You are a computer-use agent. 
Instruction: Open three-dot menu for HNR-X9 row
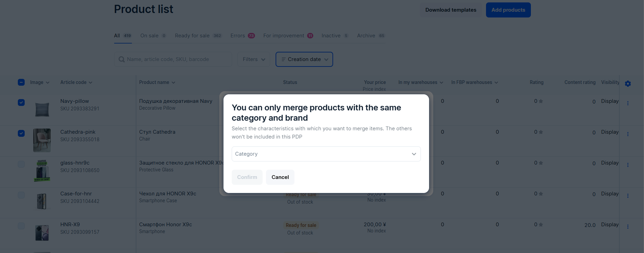pos(628,227)
